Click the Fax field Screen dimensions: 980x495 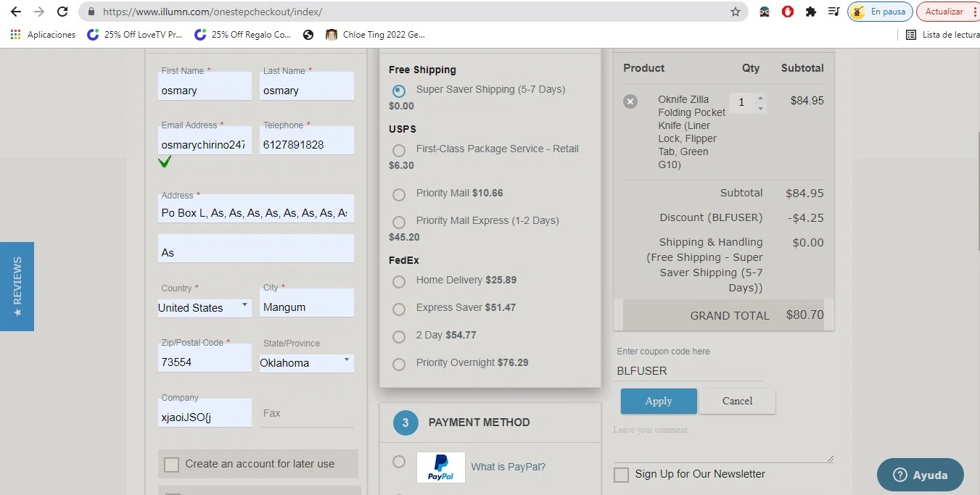pos(307,413)
